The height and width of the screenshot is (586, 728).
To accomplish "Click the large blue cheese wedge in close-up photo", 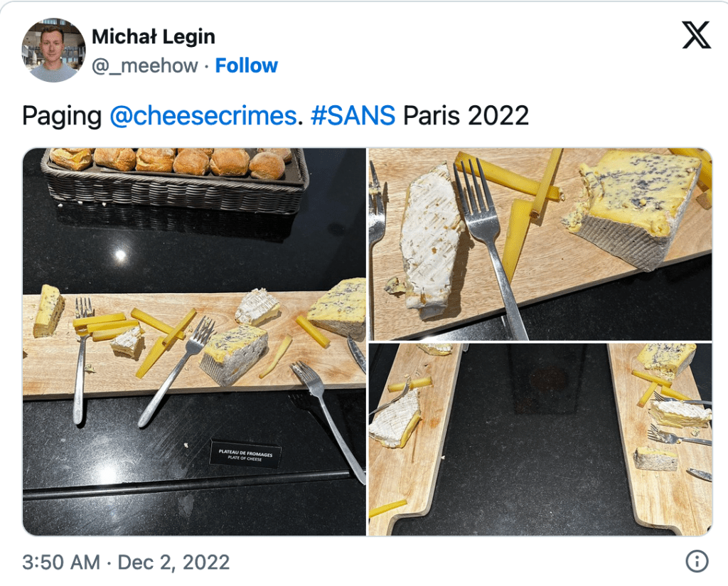I will (636, 208).
